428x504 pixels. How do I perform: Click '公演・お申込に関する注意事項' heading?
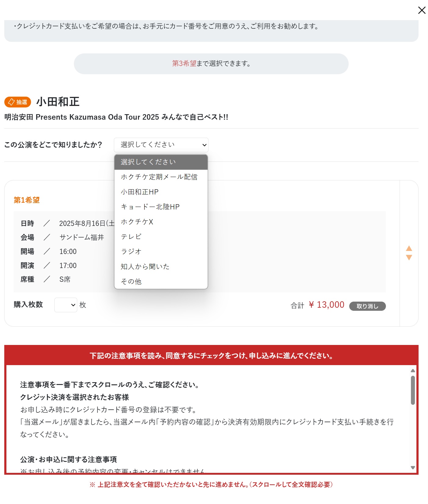click(68, 459)
